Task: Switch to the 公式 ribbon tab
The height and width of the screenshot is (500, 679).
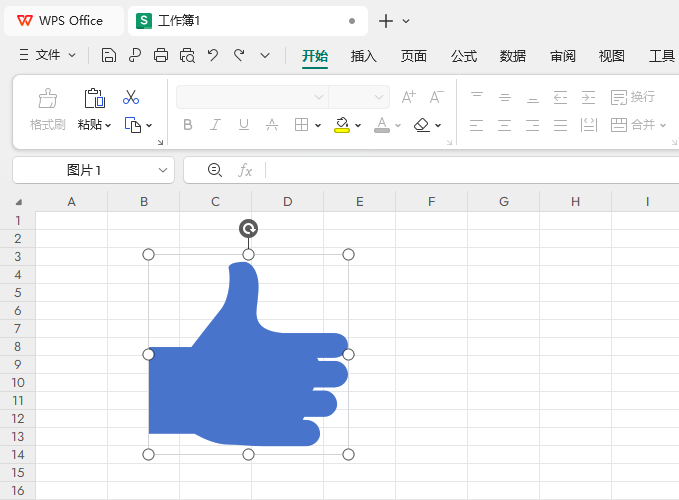Action: pyautogui.click(x=464, y=56)
